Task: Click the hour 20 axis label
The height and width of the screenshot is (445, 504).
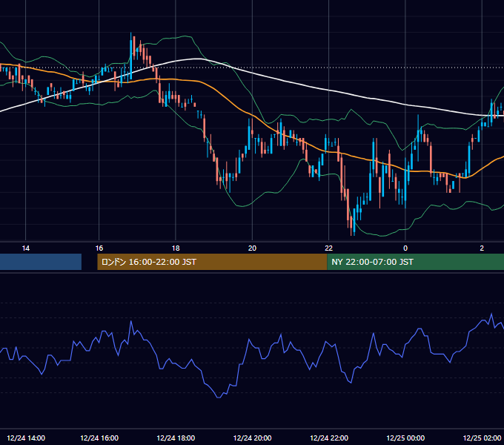Action: pyautogui.click(x=252, y=248)
